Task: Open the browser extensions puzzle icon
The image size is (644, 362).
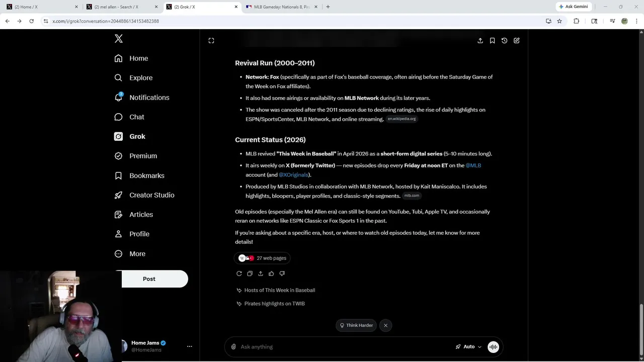Action: click(577, 21)
